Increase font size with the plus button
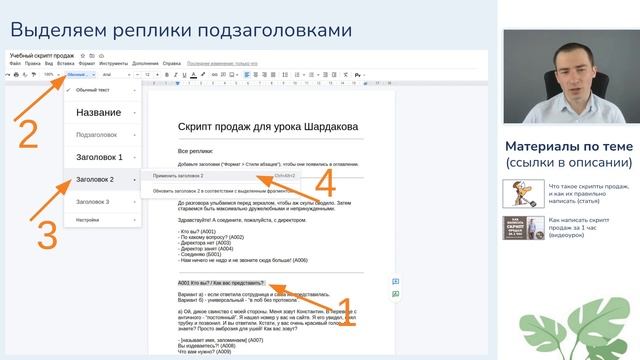The width and height of the screenshot is (640, 360). [x=157, y=75]
